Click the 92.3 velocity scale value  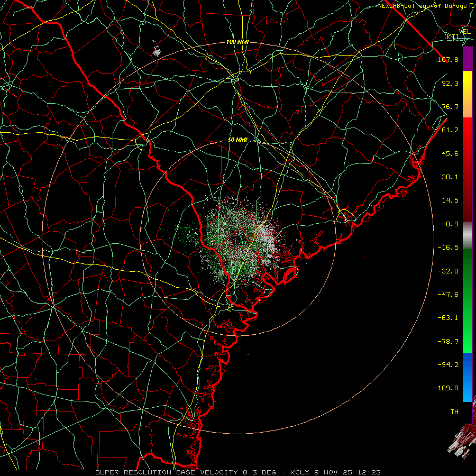450,83
